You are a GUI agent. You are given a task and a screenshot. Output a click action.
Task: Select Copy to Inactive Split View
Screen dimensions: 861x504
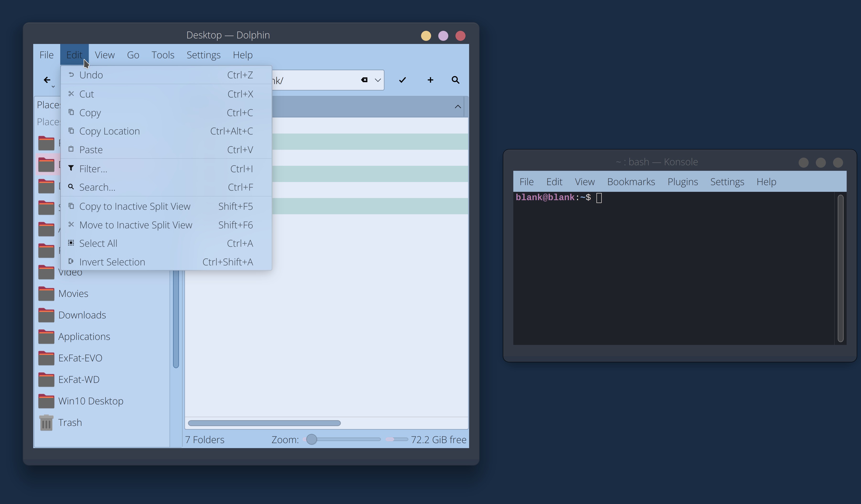pos(166,206)
